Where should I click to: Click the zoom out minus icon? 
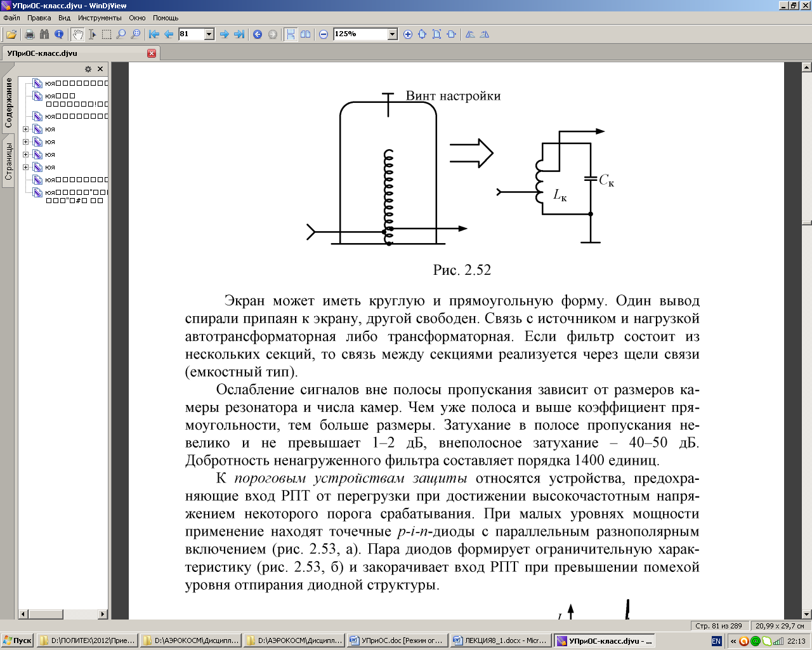[324, 34]
